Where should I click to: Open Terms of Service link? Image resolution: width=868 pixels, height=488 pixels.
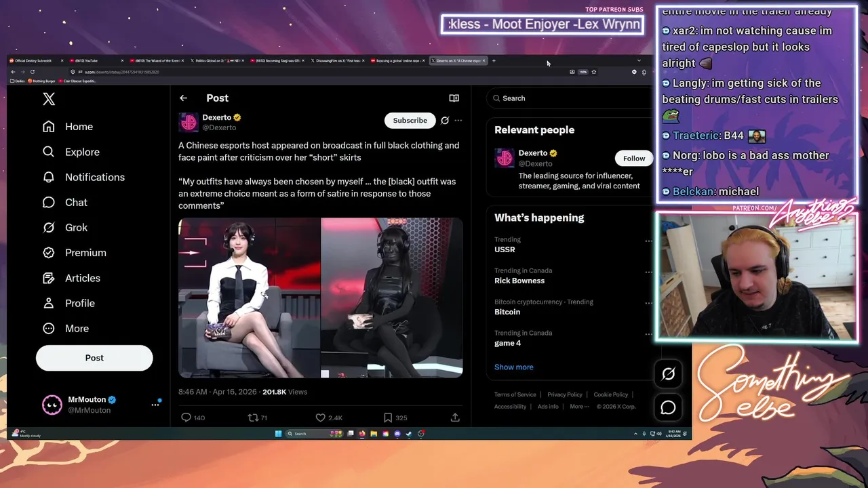click(515, 394)
